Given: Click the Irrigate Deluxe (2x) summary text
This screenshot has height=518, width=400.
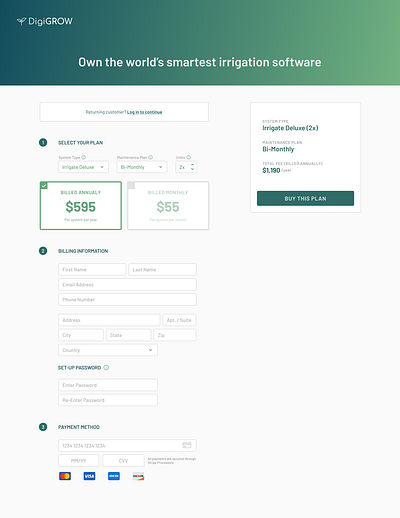Looking at the screenshot, I should point(290,128).
